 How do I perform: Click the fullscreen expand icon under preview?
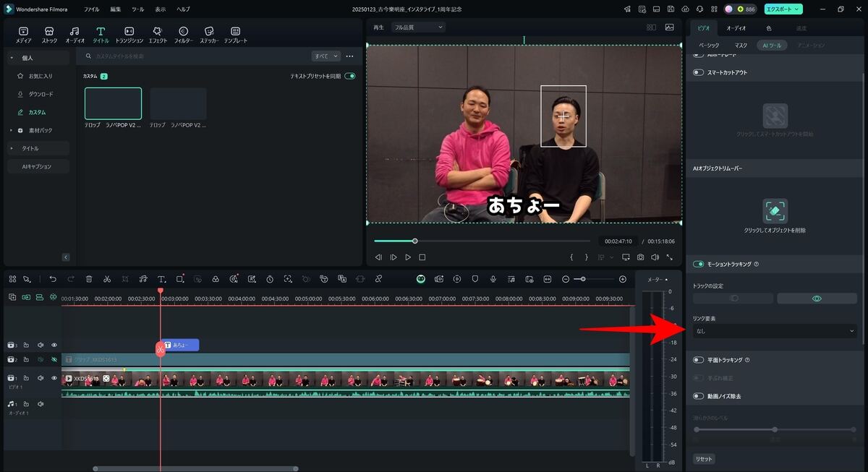670,257
